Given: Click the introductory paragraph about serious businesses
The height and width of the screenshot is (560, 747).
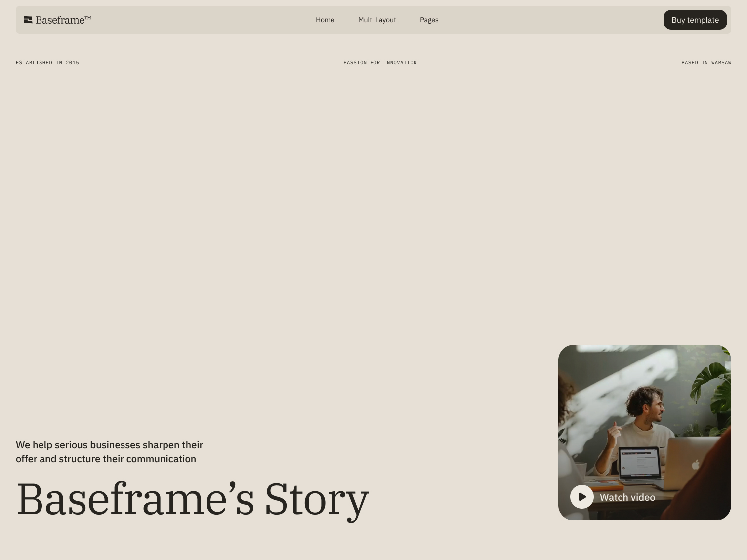Looking at the screenshot, I should (109, 451).
